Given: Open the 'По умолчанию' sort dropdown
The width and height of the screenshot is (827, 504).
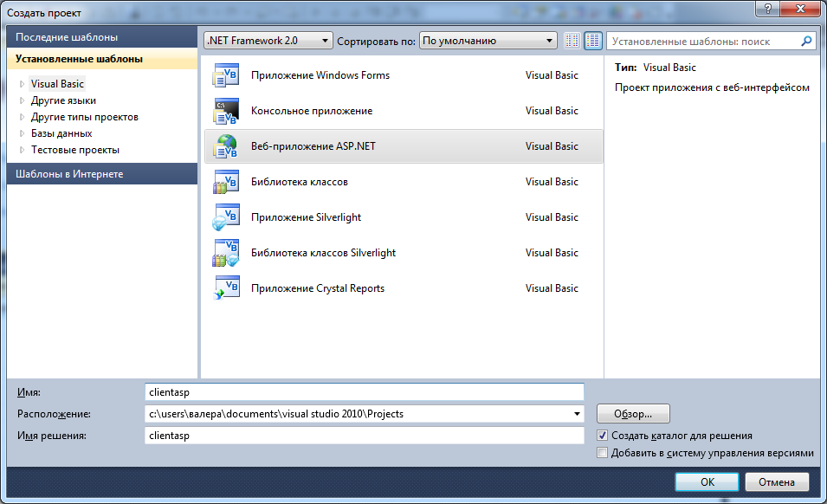Looking at the screenshot, I should [x=488, y=41].
